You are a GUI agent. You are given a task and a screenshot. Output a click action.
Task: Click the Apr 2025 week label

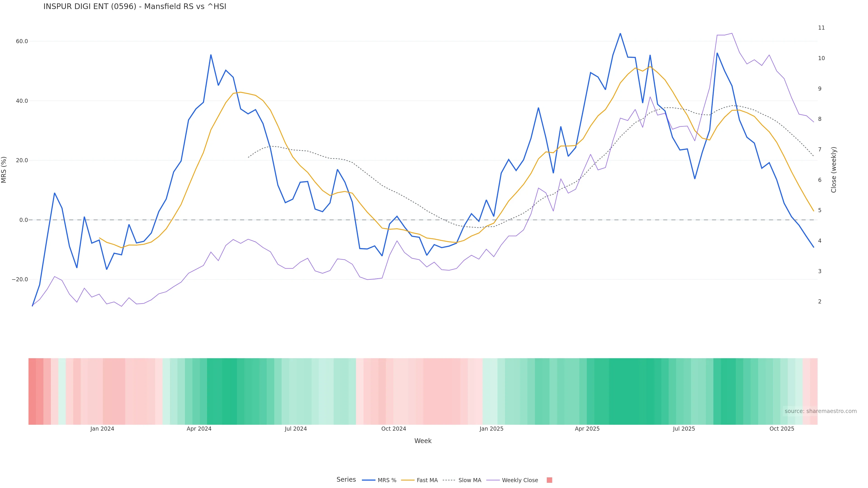[x=587, y=429]
